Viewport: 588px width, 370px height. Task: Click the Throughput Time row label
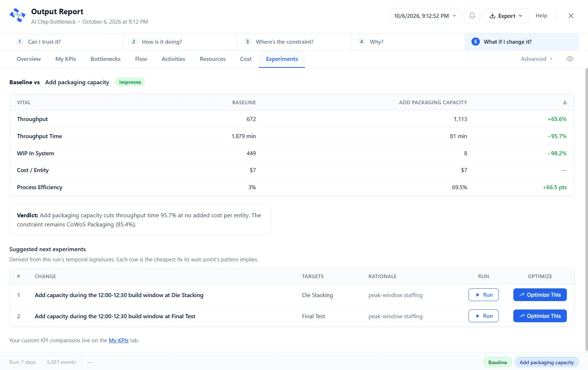point(39,136)
